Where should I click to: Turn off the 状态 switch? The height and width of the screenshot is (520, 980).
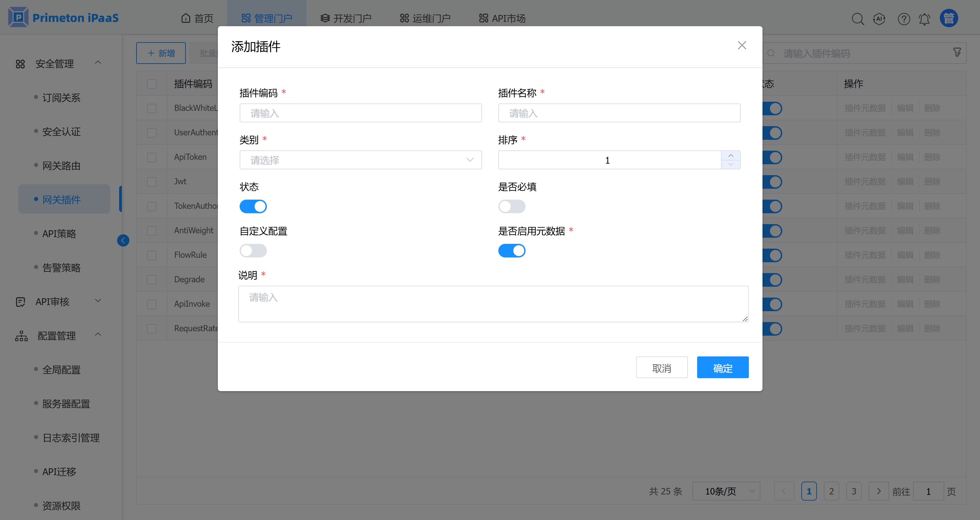pos(253,206)
